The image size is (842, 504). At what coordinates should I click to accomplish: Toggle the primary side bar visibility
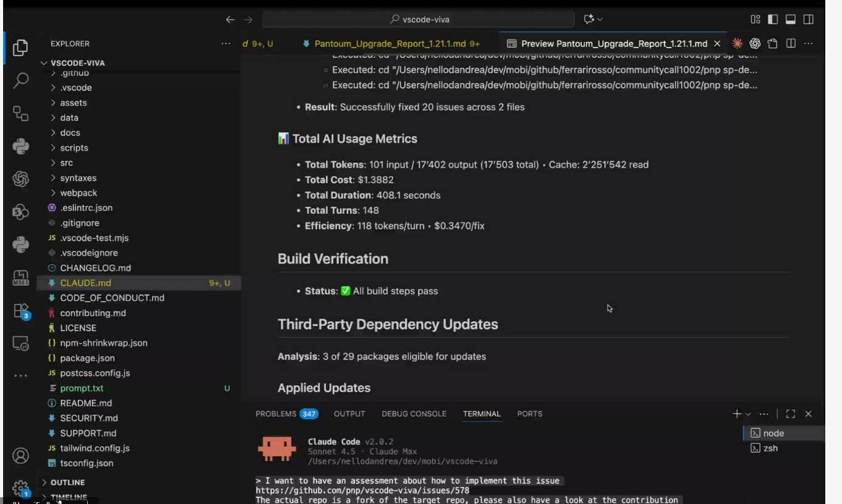pos(773,20)
